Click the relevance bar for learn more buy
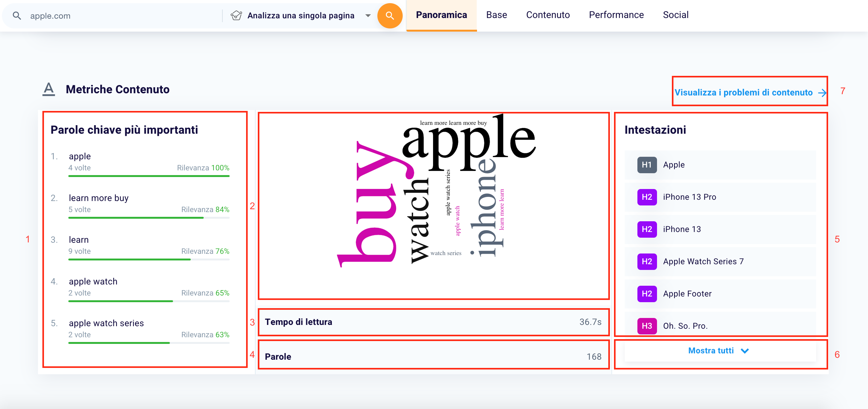This screenshot has height=409, width=868. pos(149,218)
